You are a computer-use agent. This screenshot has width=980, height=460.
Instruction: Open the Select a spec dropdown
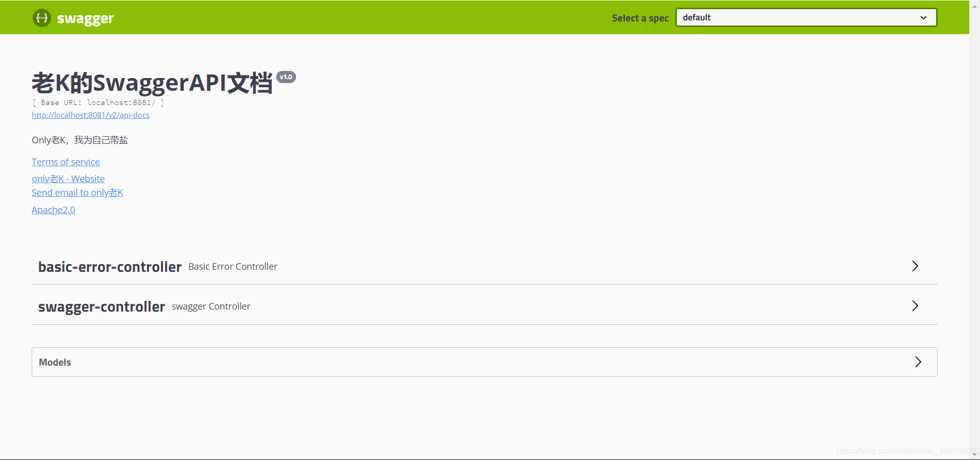[806, 17]
